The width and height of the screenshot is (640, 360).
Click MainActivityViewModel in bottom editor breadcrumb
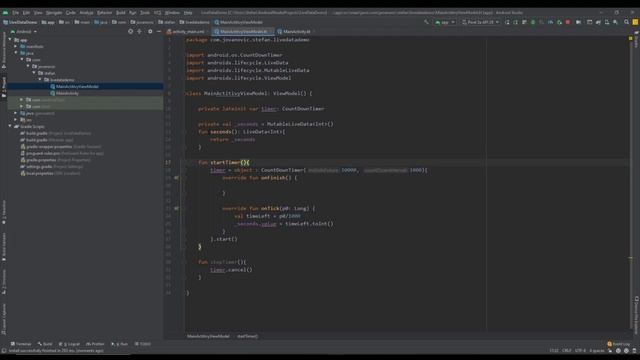click(x=208, y=336)
